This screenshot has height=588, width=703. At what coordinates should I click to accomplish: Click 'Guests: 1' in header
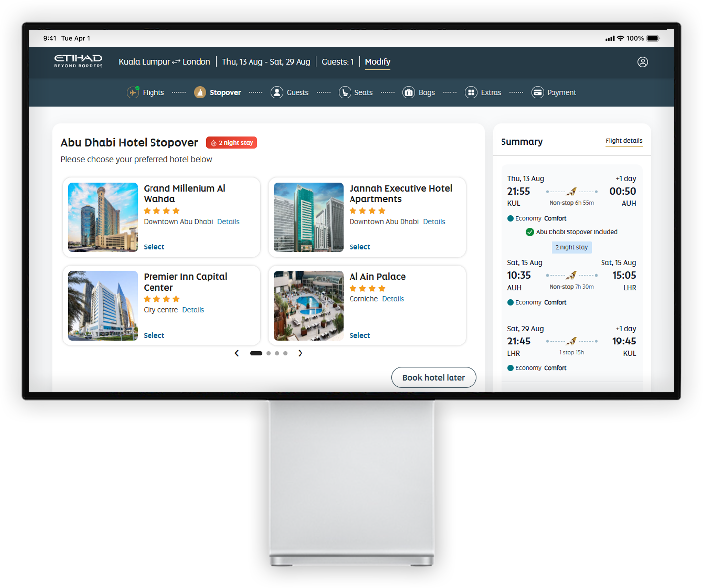pyautogui.click(x=338, y=62)
